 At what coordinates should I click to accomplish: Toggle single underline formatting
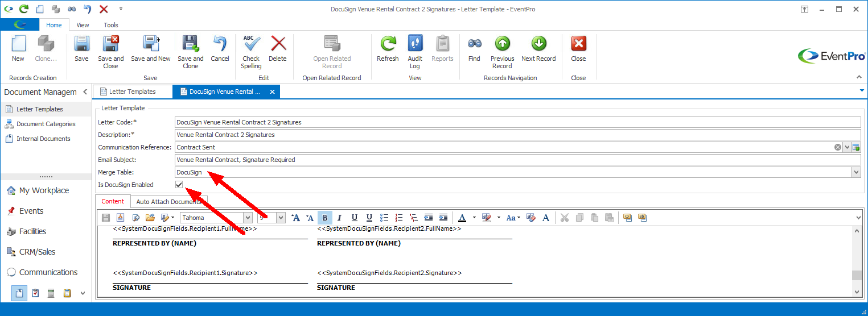(355, 218)
